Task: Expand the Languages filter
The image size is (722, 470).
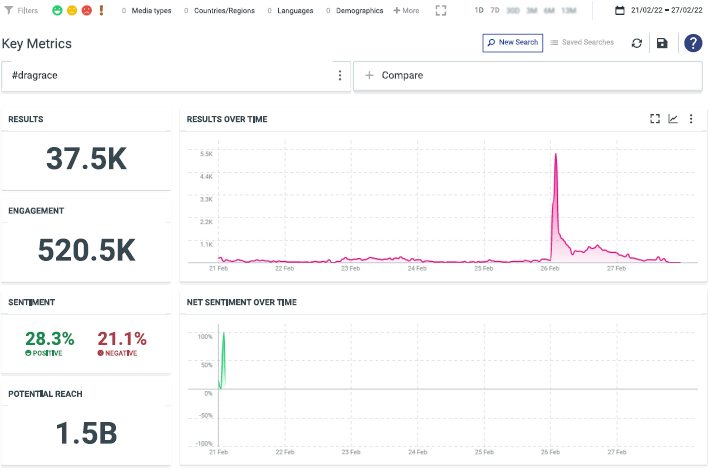Action: tap(295, 11)
